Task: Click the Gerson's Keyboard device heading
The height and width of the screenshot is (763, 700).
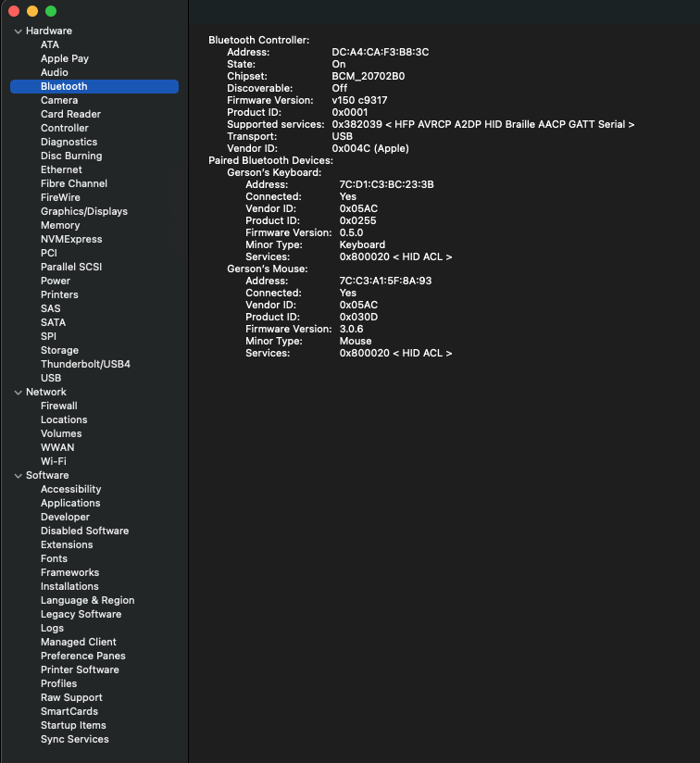Action: point(274,172)
